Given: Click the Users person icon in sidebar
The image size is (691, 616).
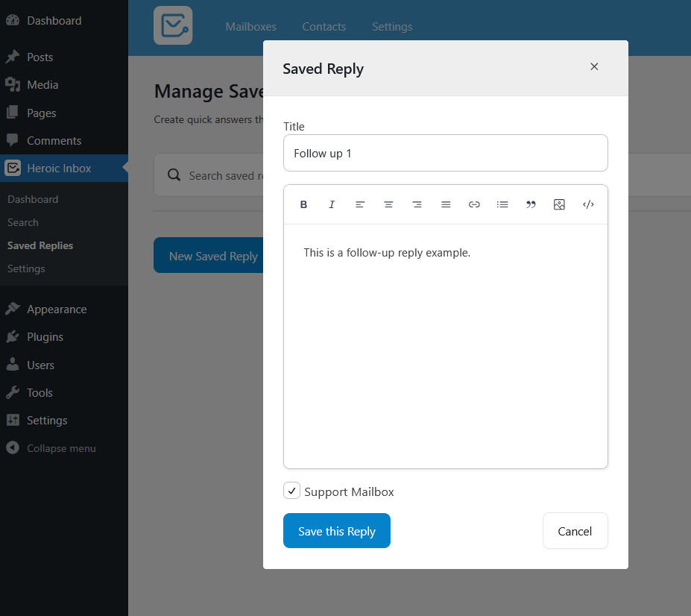Looking at the screenshot, I should pyautogui.click(x=13, y=364).
